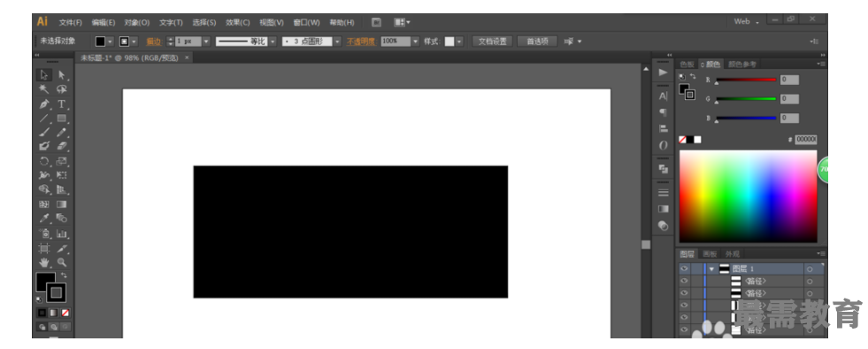Pick the Rectangle shape tool
This screenshot has height=349, width=868.
(x=62, y=119)
